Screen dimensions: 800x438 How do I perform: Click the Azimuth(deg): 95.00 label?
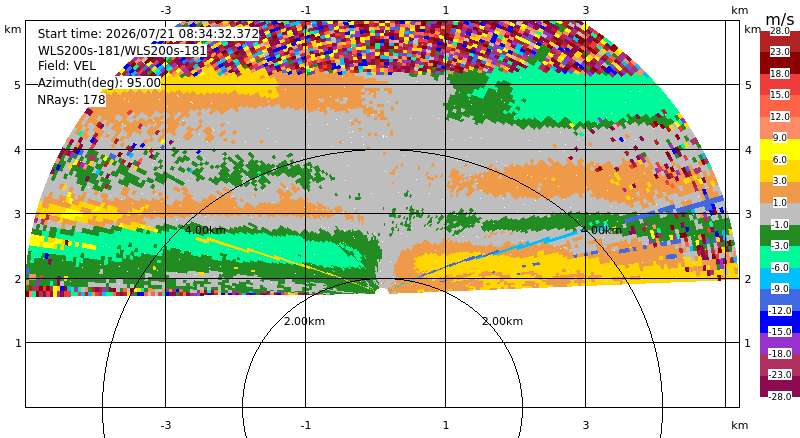(99, 83)
